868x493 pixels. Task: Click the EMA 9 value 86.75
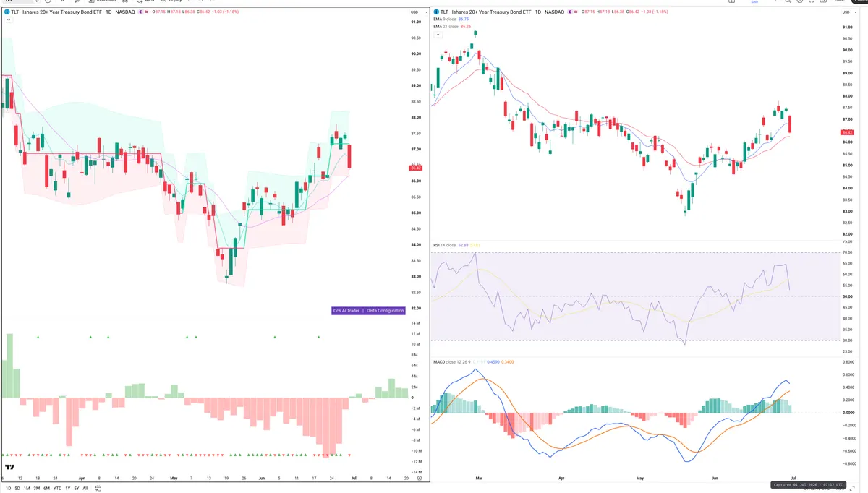(464, 20)
